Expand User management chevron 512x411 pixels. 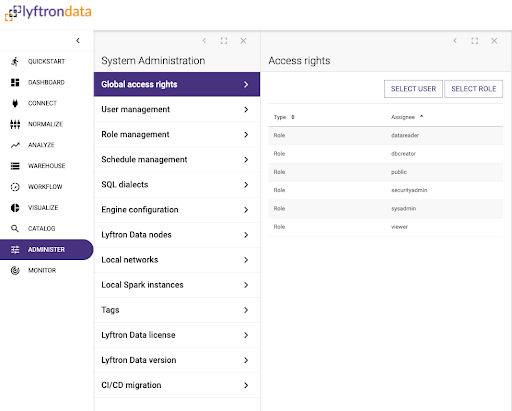click(246, 109)
